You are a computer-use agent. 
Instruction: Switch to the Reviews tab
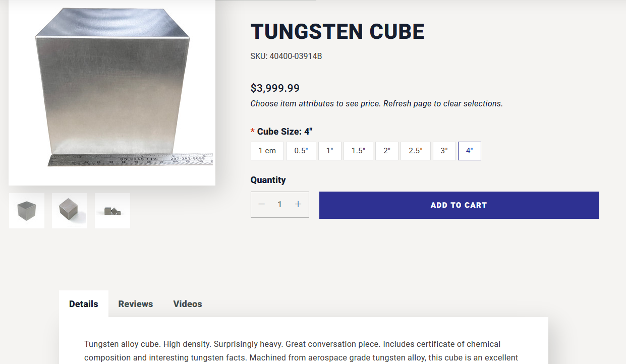click(136, 304)
